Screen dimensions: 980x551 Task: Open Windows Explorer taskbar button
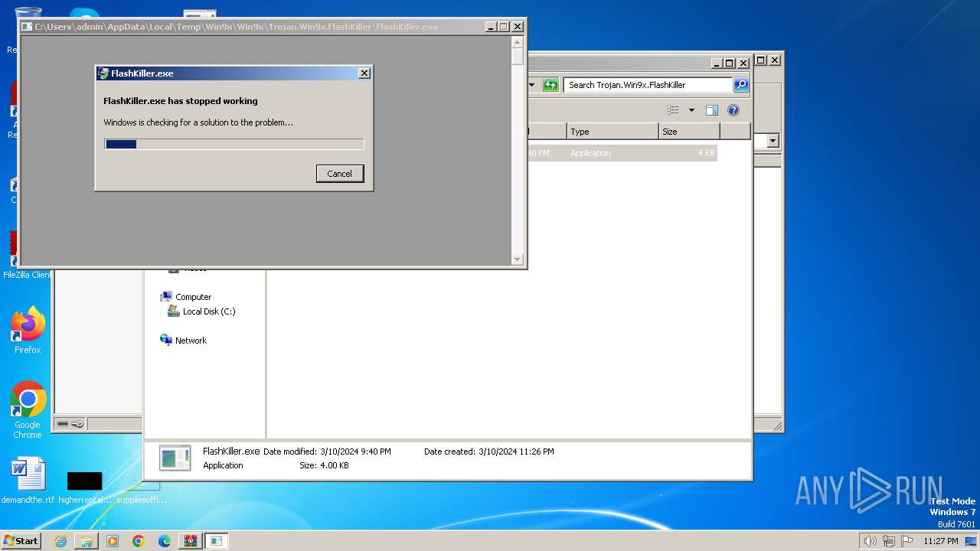tap(87, 541)
